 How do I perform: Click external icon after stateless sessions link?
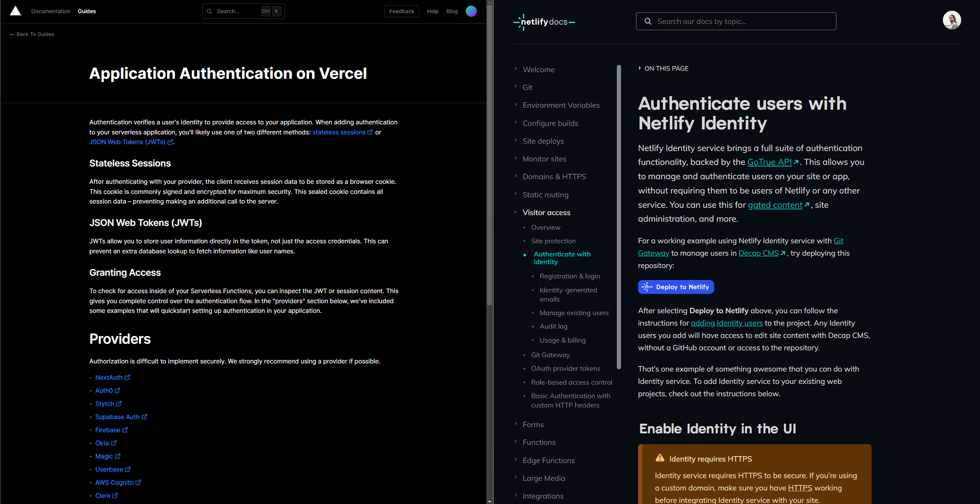pyautogui.click(x=370, y=132)
